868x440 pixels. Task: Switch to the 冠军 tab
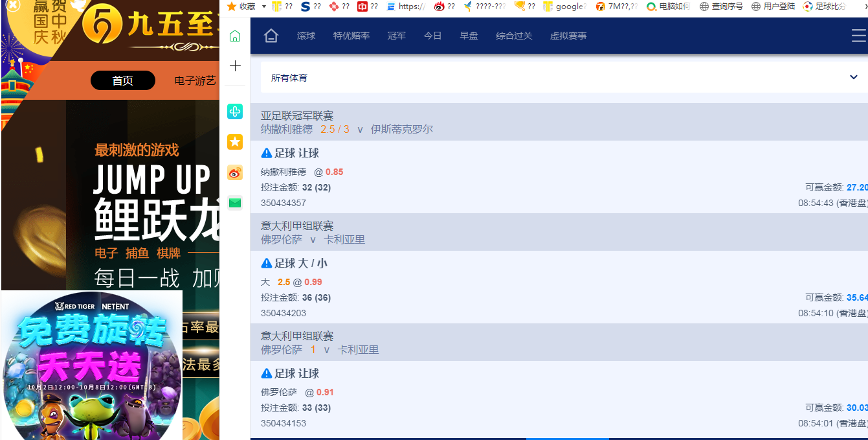point(397,36)
